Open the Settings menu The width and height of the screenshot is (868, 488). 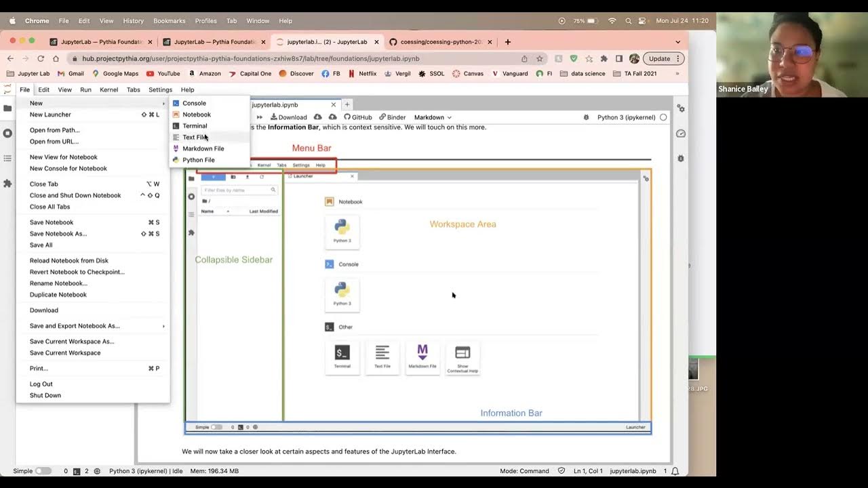pos(160,89)
